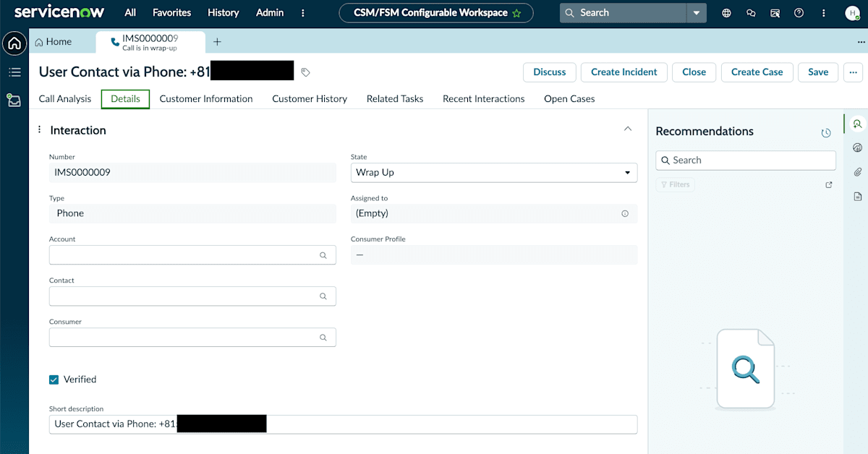Collapse the Interaction section chevron
Screen dimensions: 868x454
627,129
